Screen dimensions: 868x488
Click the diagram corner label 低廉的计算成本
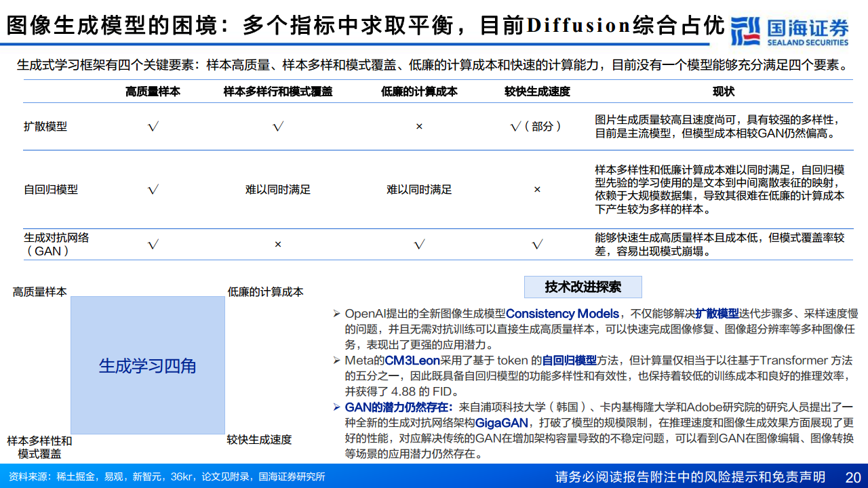coord(266,291)
